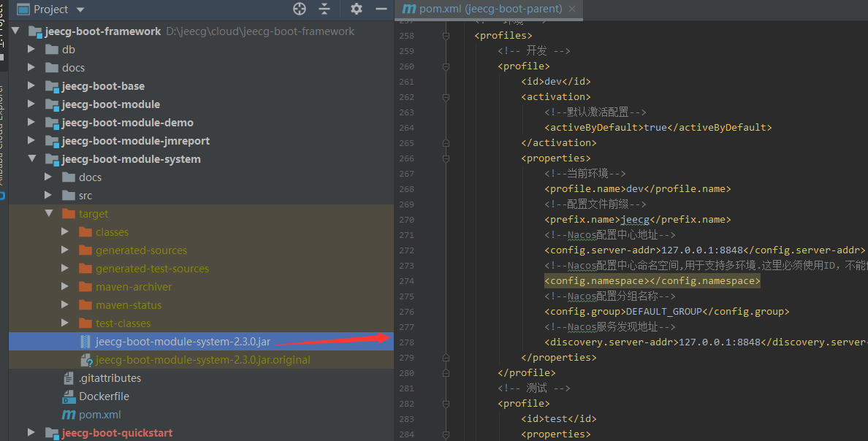Collapse the jeecg-boot-framework root node
The image size is (868, 441).
click(x=15, y=31)
